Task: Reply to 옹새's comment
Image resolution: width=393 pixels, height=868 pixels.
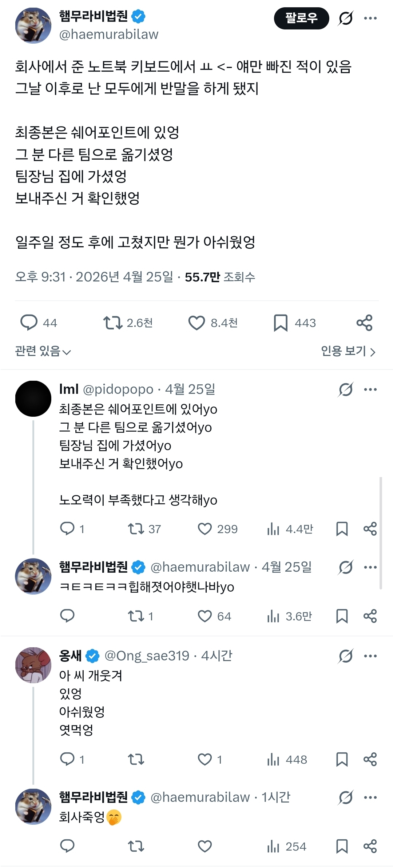Action: [x=67, y=759]
